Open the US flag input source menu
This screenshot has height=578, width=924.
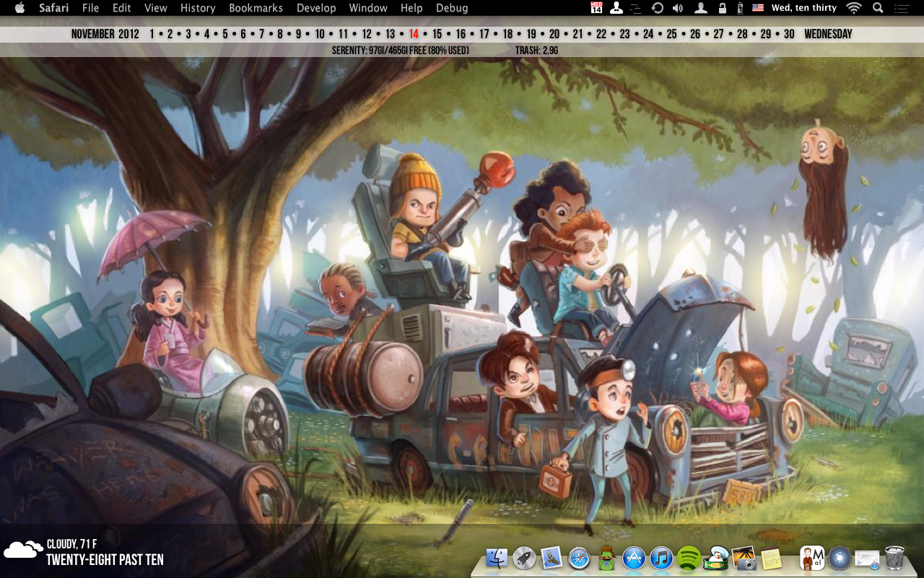pyautogui.click(x=758, y=8)
